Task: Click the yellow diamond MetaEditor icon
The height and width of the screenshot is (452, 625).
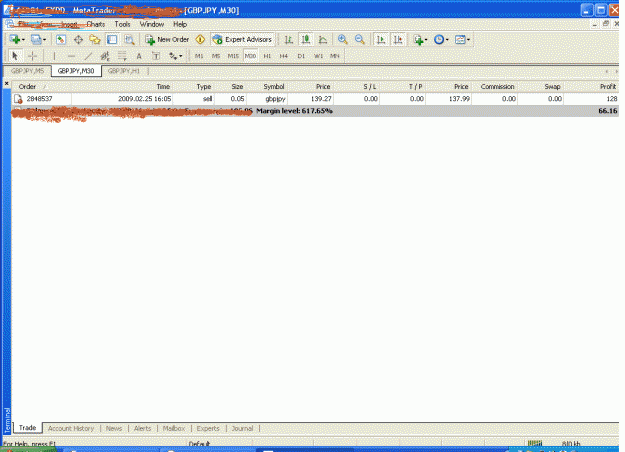Action: (200, 39)
